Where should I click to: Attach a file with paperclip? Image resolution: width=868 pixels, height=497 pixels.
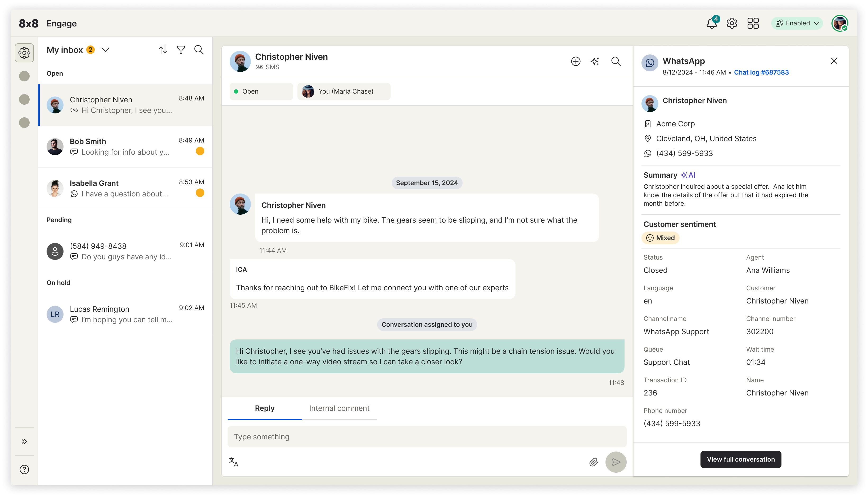pos(594,462)
